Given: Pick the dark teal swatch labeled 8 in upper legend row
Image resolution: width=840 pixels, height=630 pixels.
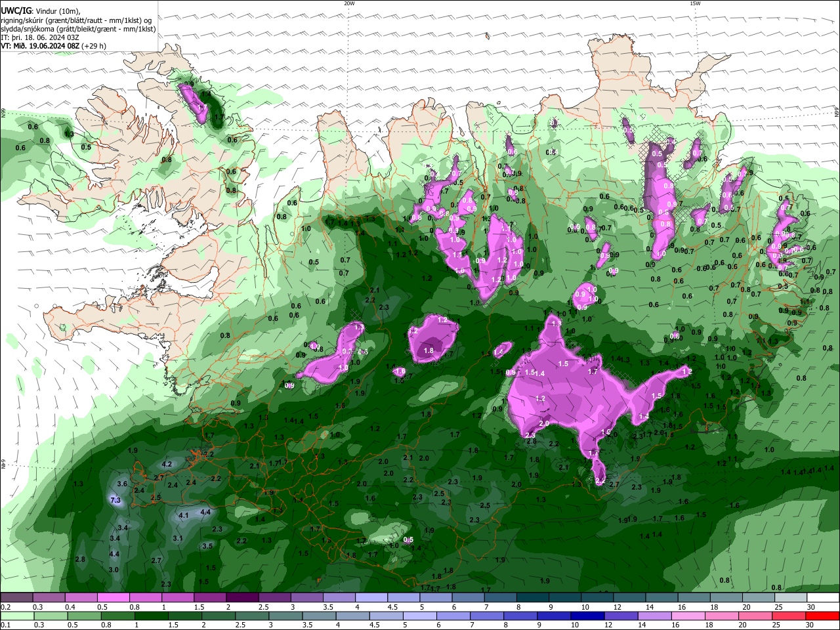Looking at the screenshot, I should [532, 598].
